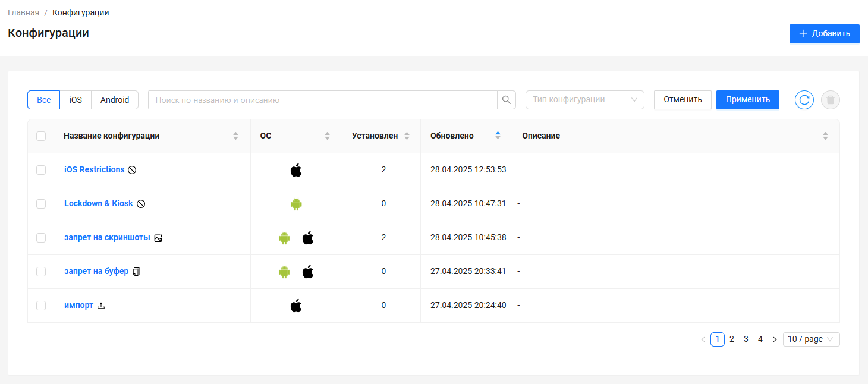Open the Тип конфигурации dropdown

584,100
